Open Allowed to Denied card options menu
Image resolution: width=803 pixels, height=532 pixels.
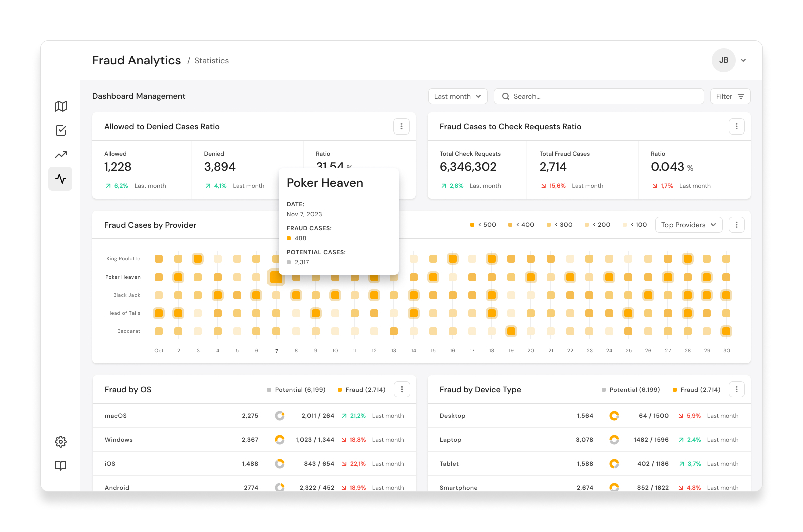coord(401,126)
